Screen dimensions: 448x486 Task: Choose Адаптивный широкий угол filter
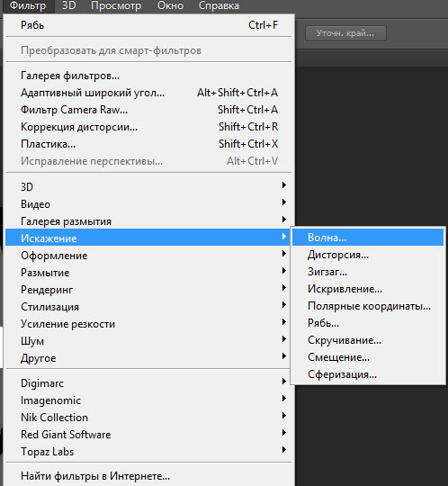pos(148,93)
